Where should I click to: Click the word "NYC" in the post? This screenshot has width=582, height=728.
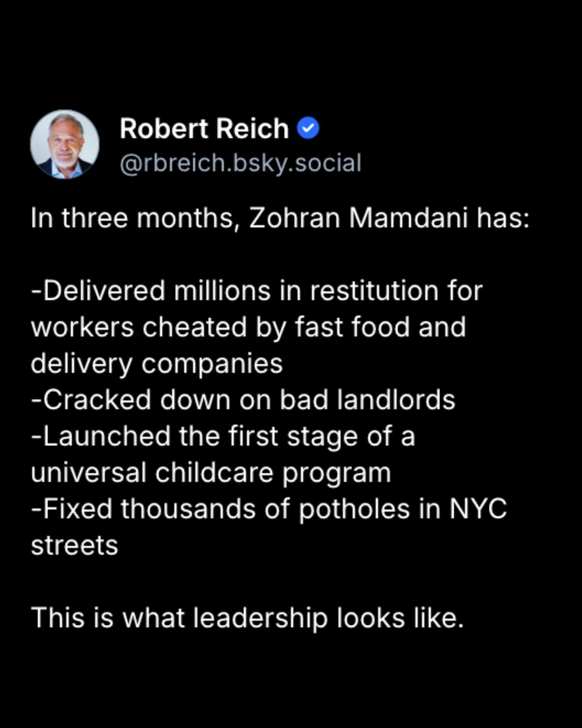click(x=478, y=509)
